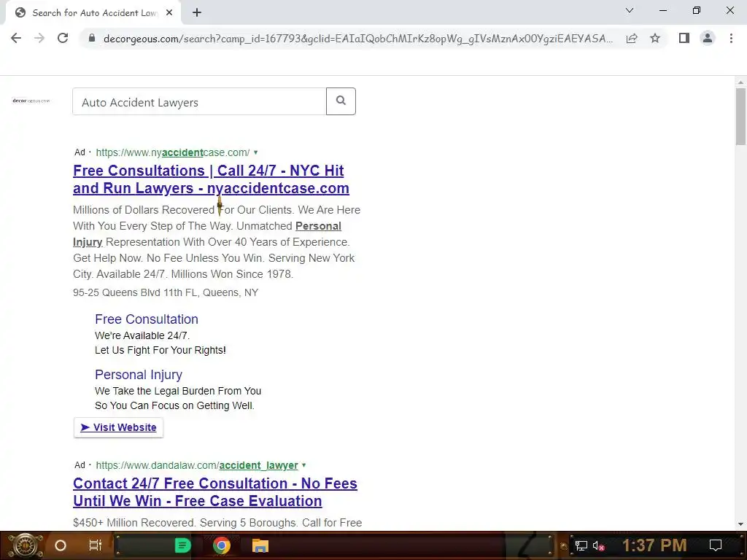Open the nyaccidentcase.com ad URL

172,152
